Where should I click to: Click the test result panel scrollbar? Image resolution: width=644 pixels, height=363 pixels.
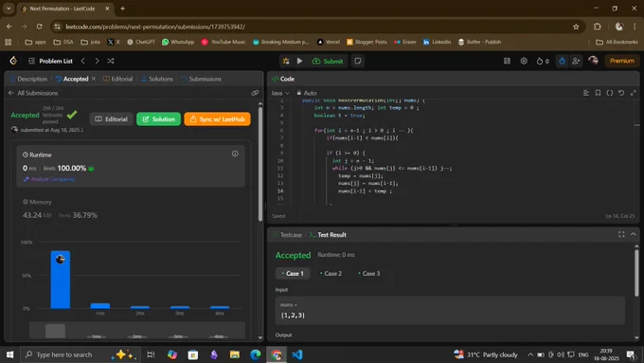click(636, 273)
